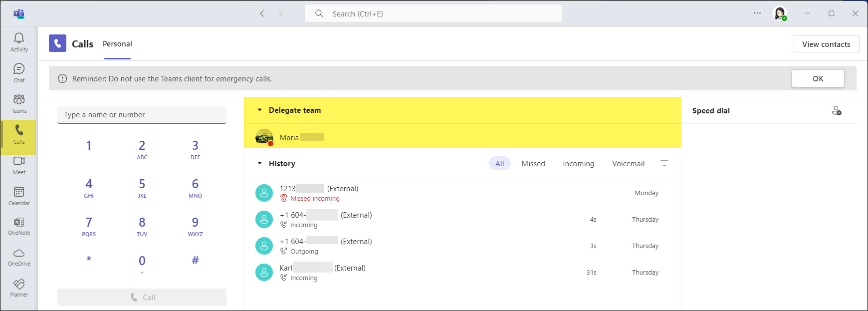
Task: Open Calendar from the sidebar
Action: [19, 196]
